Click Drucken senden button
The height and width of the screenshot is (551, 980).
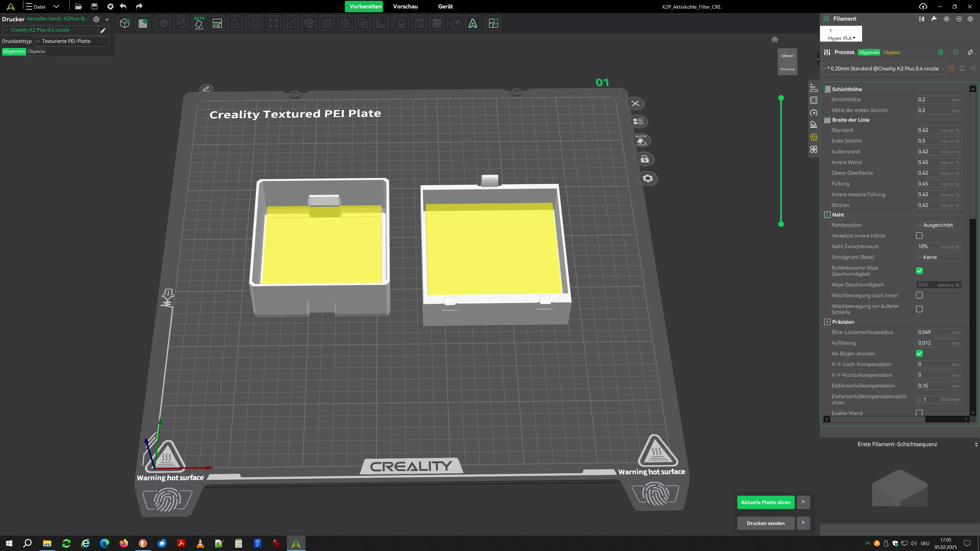[x=765, y=523]
